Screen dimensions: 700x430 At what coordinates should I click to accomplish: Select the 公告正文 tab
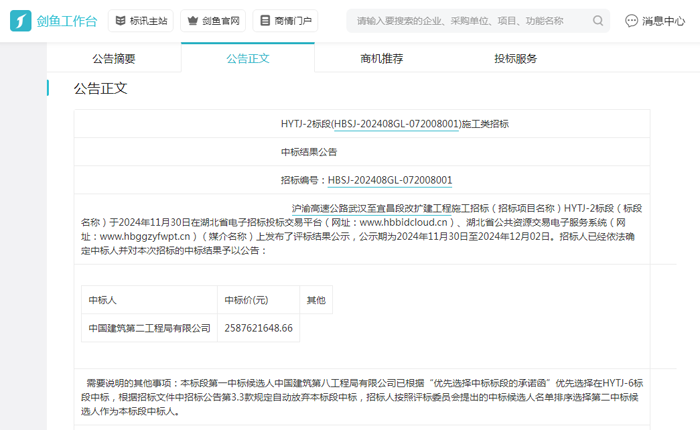tap(248, 59)
